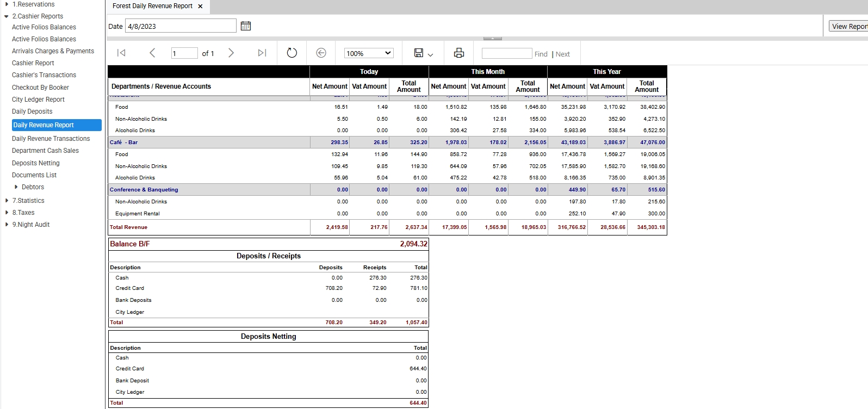Collapse the 2.Cashier Reports section
The width and height of the screenshot is (868, 409).
[x=7, y=16]
